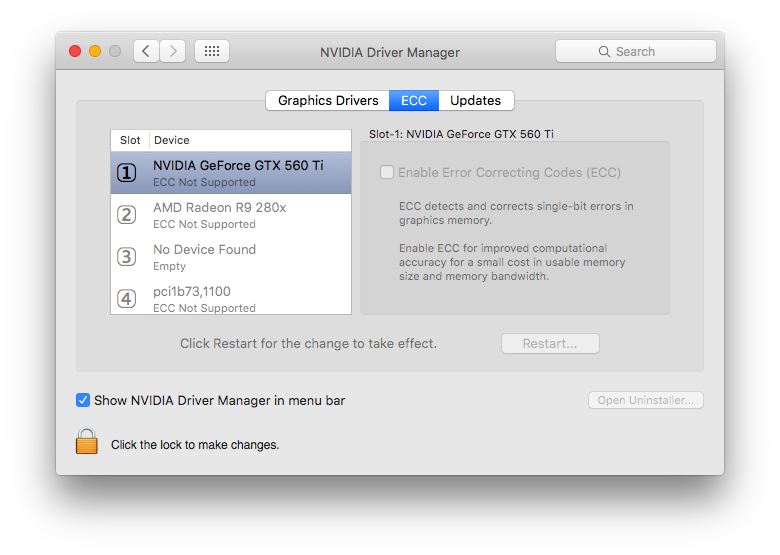Select the ECC tab
Screen dimensions: 780x555
(x=414, y=100)
